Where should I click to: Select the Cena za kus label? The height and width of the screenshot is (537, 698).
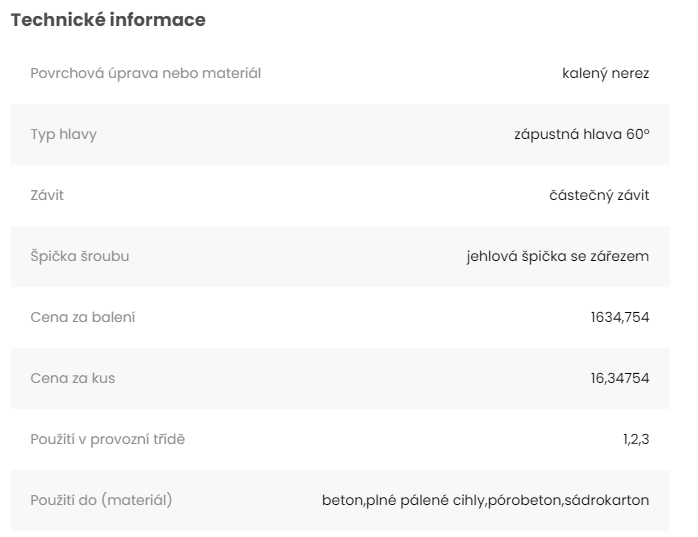[73, 378]
